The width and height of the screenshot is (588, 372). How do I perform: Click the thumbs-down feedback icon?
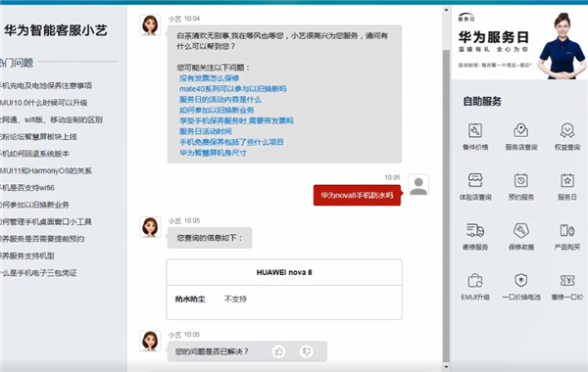click(x=307, y=351)
